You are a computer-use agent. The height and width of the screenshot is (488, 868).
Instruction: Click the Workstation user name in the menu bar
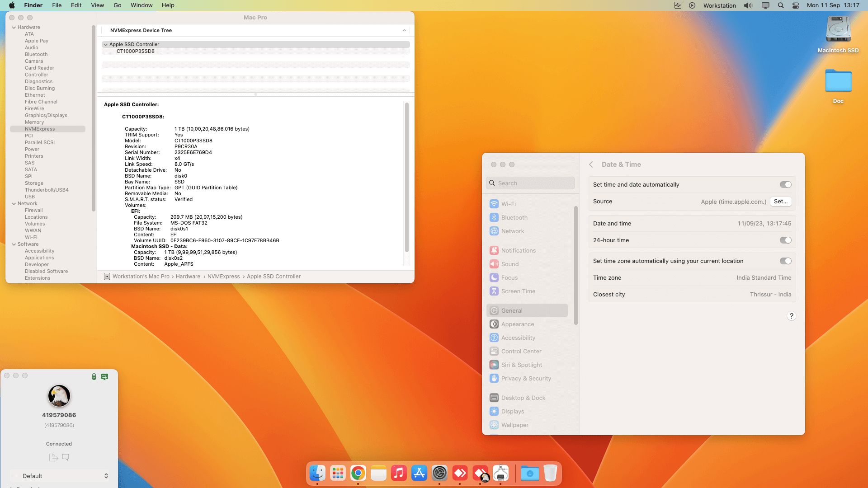point(720,5)
